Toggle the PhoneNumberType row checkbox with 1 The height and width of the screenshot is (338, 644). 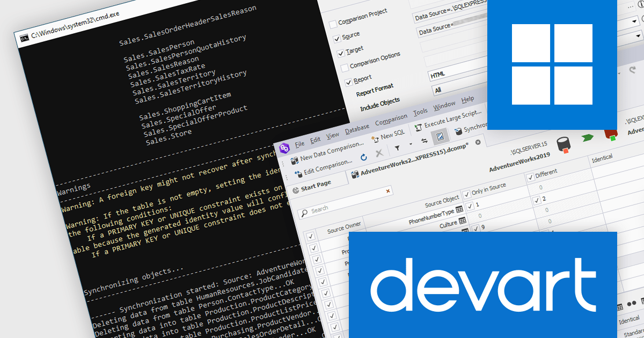pyautogui.click(x=471, y=205)
